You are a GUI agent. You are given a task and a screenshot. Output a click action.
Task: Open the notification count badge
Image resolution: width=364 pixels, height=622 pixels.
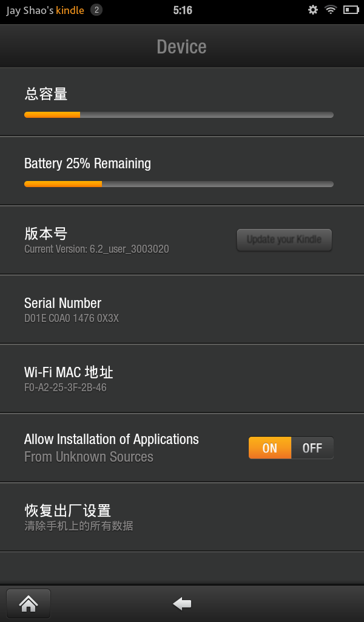pos(96,10)
